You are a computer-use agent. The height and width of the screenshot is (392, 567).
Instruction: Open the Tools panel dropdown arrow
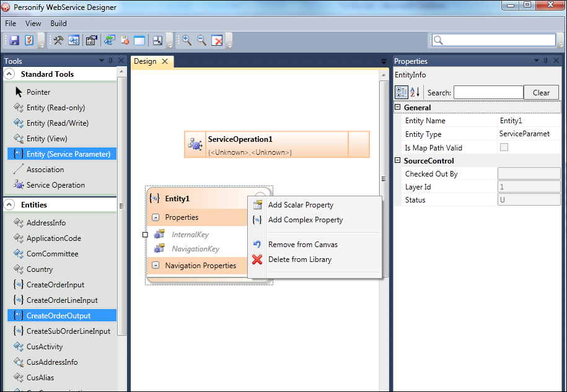tap(101, 61)
